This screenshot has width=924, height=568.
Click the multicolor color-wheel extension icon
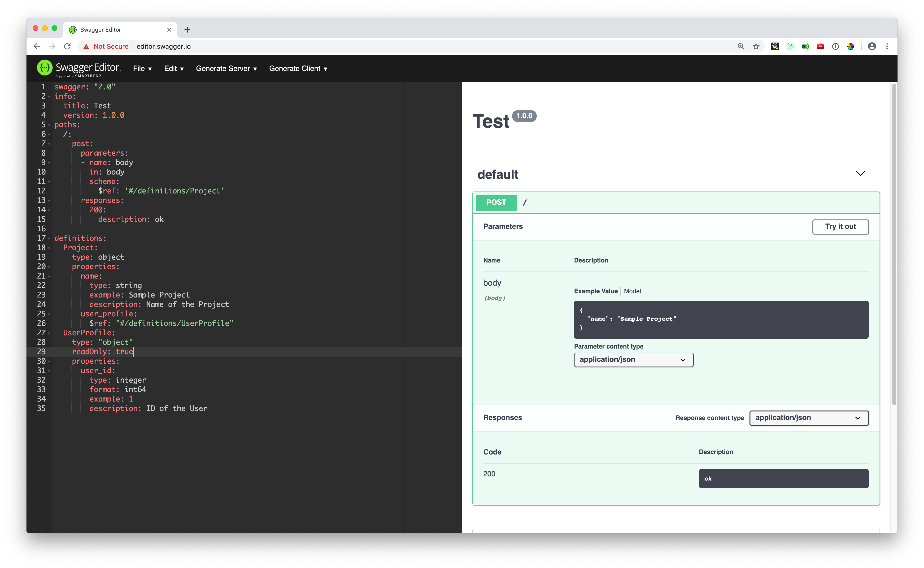pos(851,46)
